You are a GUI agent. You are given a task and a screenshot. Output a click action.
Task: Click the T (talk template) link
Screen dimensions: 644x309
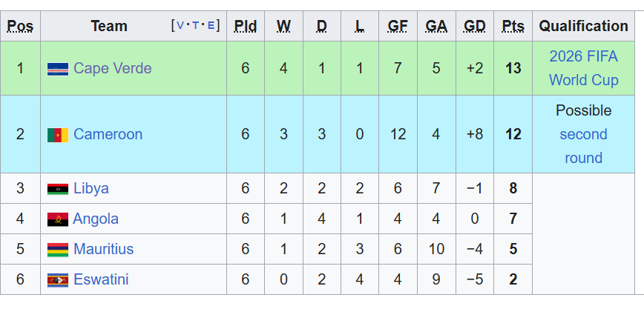[197, 26]
